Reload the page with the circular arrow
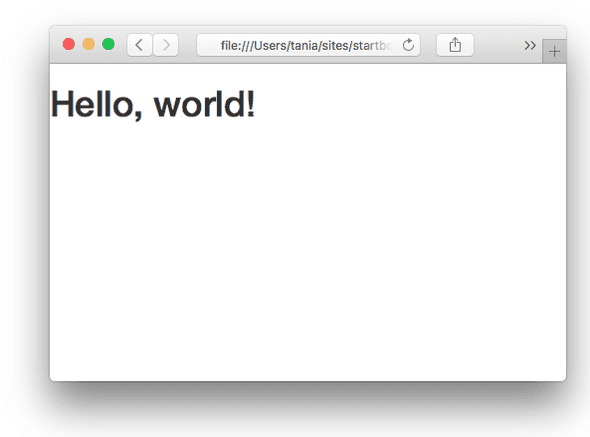590x437 pixels. (x=408, y=45)
